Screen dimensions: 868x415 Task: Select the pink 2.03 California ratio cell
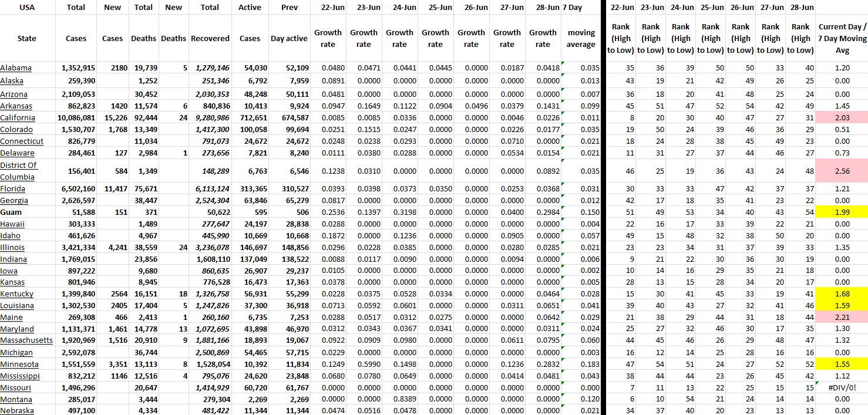pyautogui.click(x=842, y=118)
